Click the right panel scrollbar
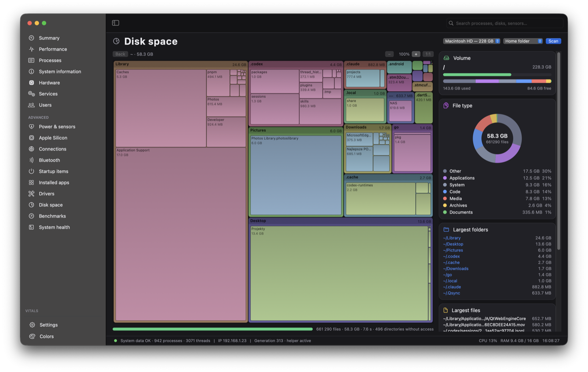The height and width of the screenshot is (372, 588). [559, 151]
